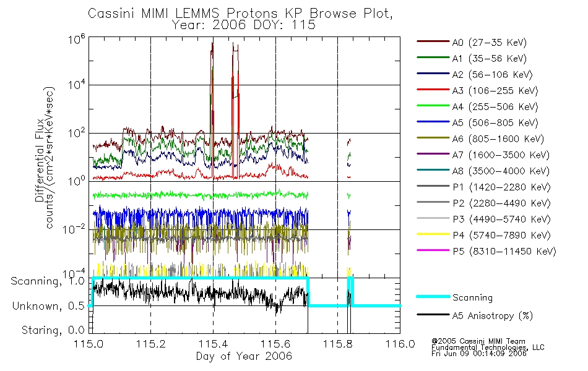Image resolution: width=588 pixels, height=371 pixels.
Task: Click the A5 Anisotropy (%) legend text
Action: pyautogui.click(x=493, y=316)
